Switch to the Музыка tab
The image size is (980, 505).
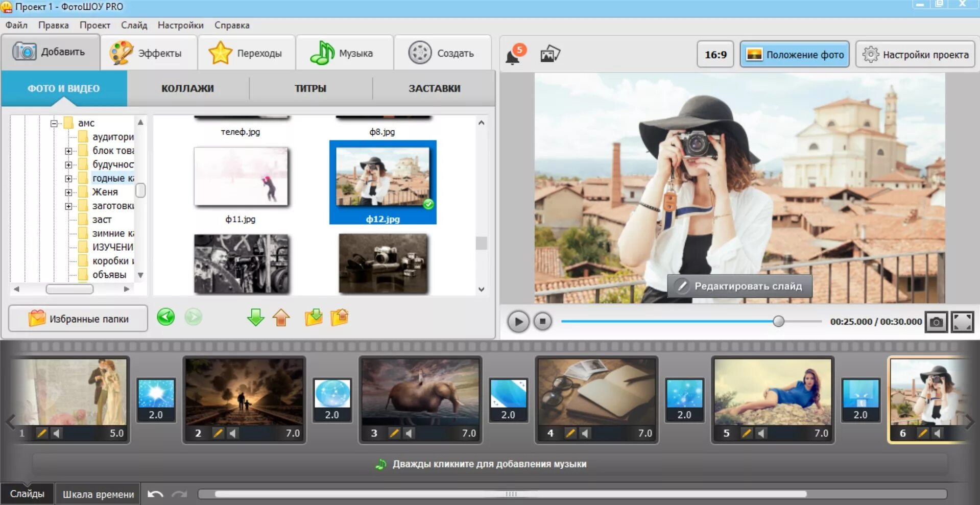point(345,53)
